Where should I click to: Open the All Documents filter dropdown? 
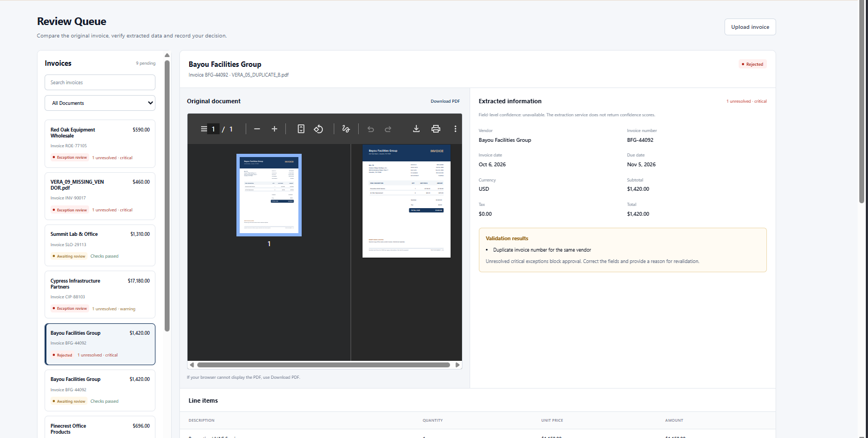pyautogui.click(x=100, y=103)
